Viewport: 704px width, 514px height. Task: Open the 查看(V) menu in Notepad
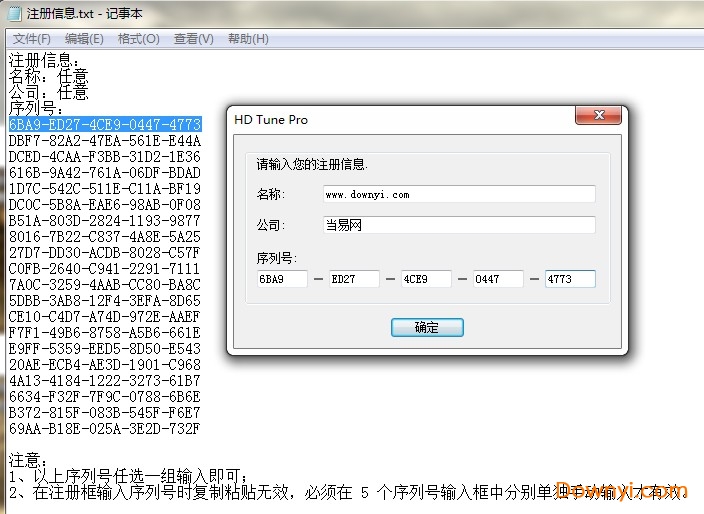[x=194, y=39]
